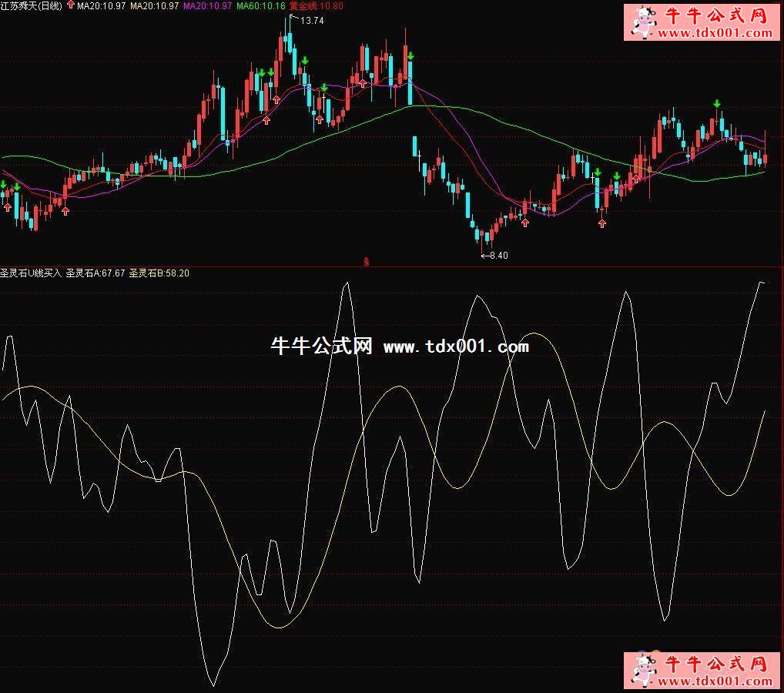
Task: Open the www.tdx001.com link in the bottom-right banner
Action: click(715, 681)
